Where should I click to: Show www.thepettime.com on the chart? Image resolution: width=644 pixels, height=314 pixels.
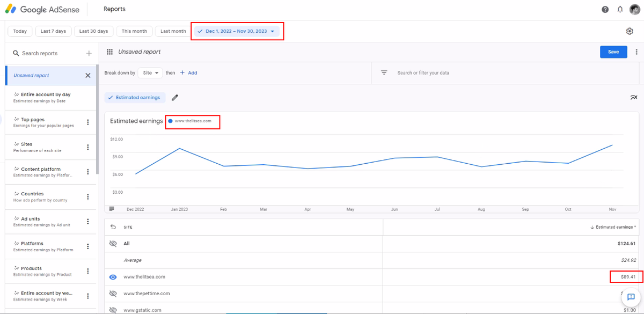pos(113,294)
